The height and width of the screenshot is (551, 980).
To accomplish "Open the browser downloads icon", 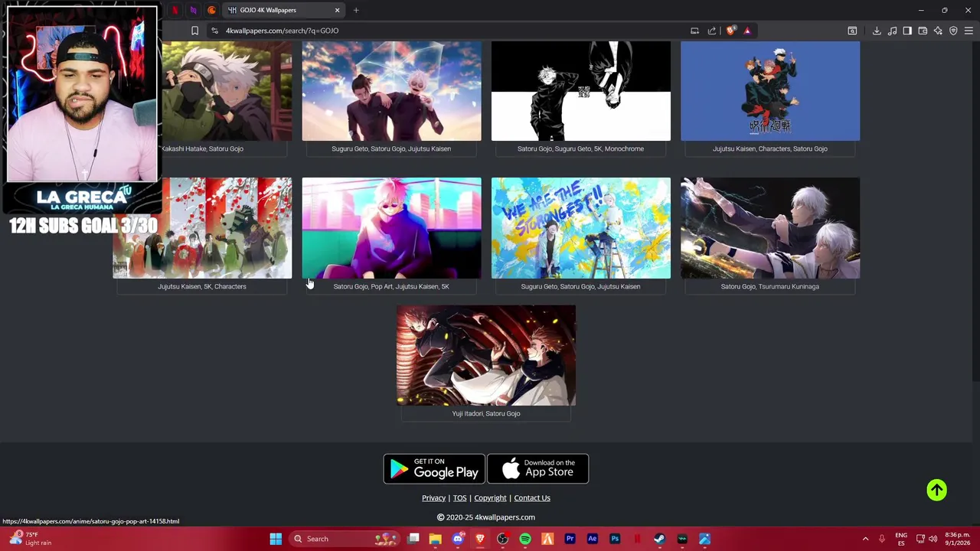I will click(877, 31).
